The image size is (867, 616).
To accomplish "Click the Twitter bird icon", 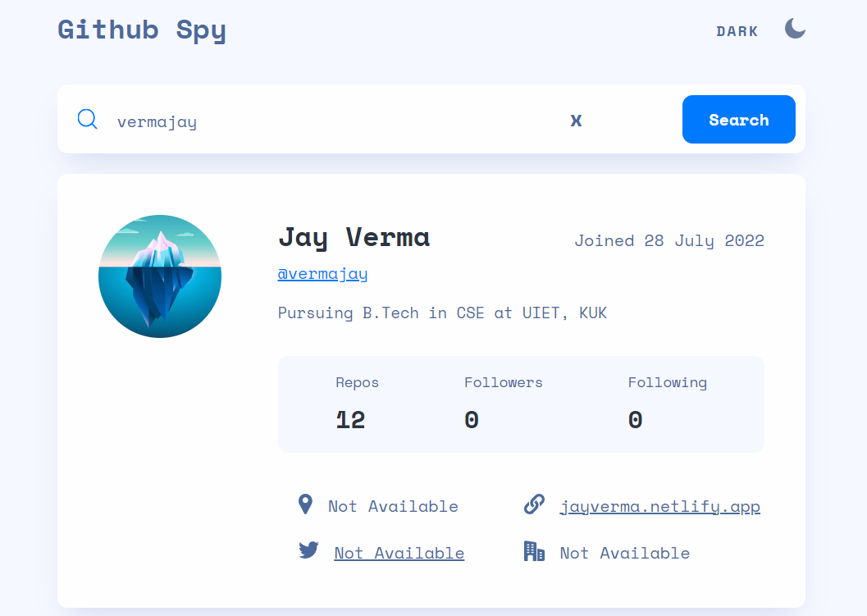I will (308, 550).
